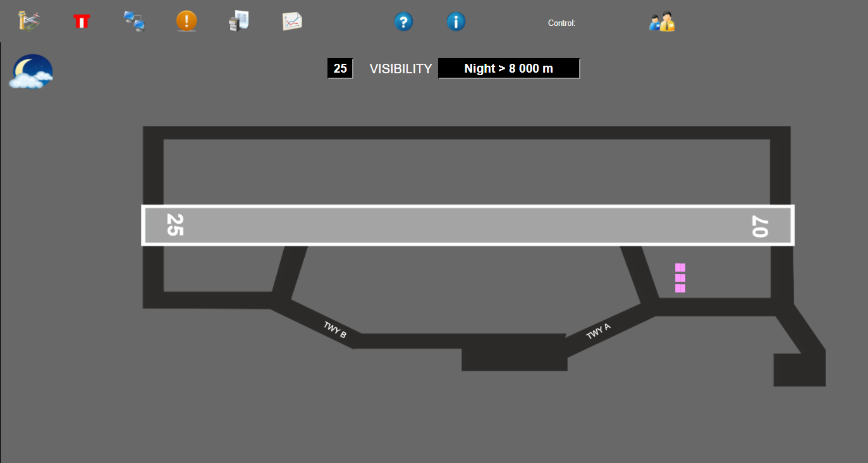Image resolution: width=868 pixels, height=463 pixels.
Task: Click the two users control icon
Action: tap(662, 22)
